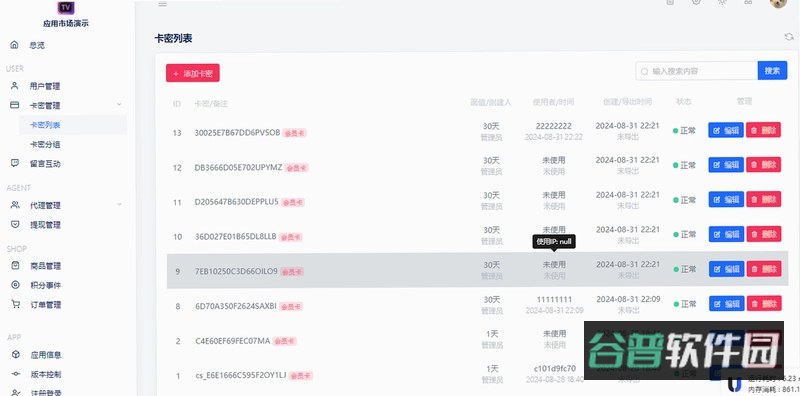Click the home icon beside 总览
This screenshot has width=800, height=396.
15,45
